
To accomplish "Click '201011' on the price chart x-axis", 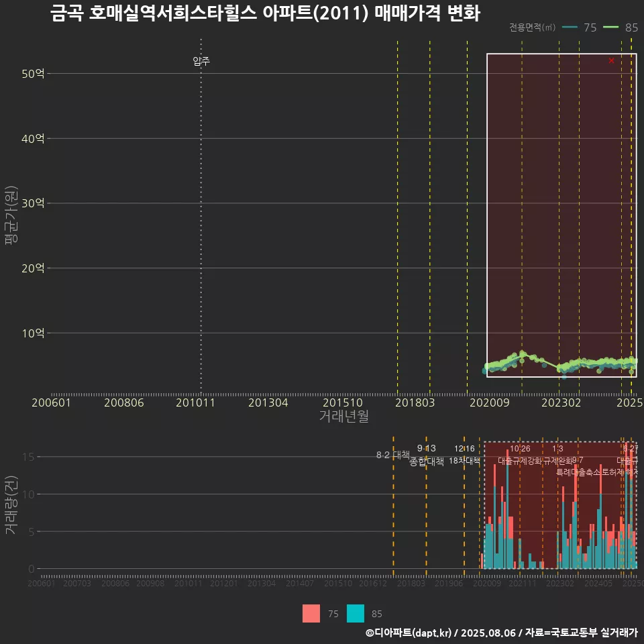I will click(195, 402).
